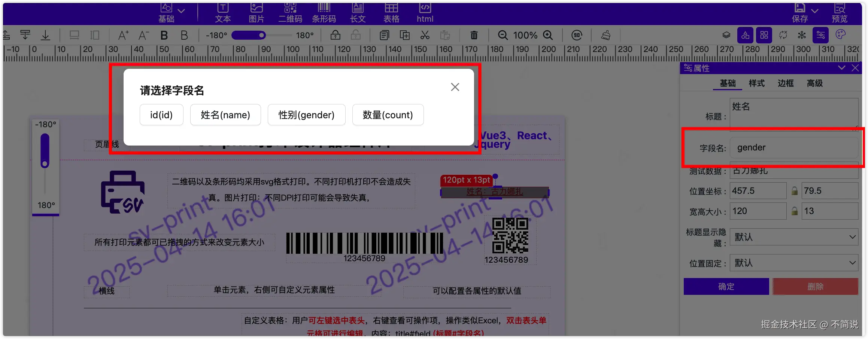The width and height of the screenshot is (868, 339).
Task: Clear the canvas with the broom icon
Action: click(606, 35)
